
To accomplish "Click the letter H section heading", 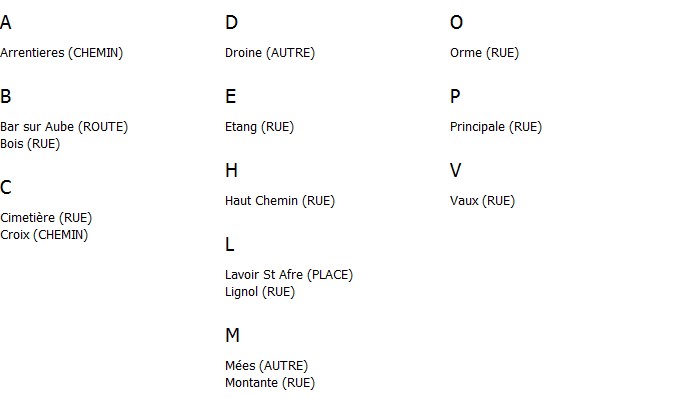I will (231, 170).
